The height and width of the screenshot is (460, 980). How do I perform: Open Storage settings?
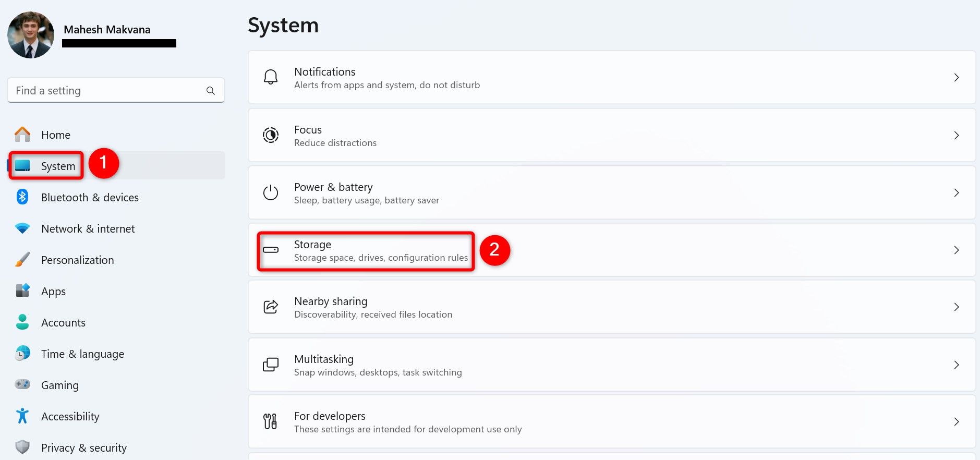click(612, 250)
